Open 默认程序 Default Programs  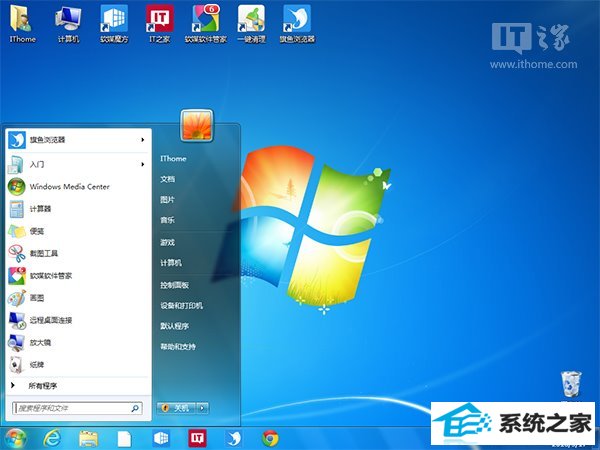[x=174, y=326]
